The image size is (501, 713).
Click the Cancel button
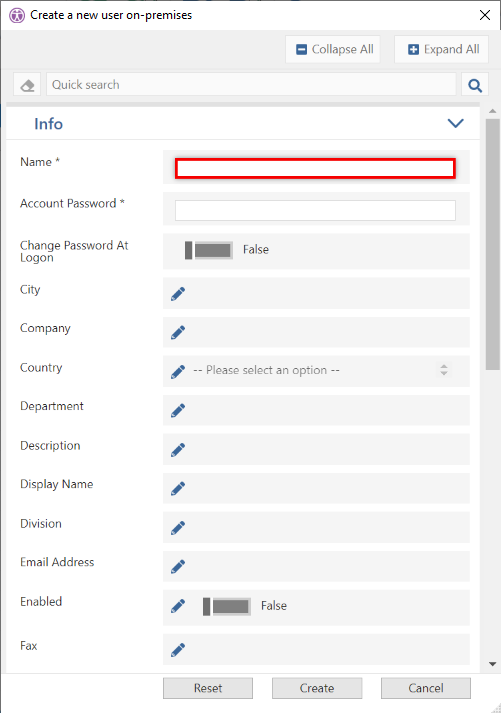pos(426,688)
